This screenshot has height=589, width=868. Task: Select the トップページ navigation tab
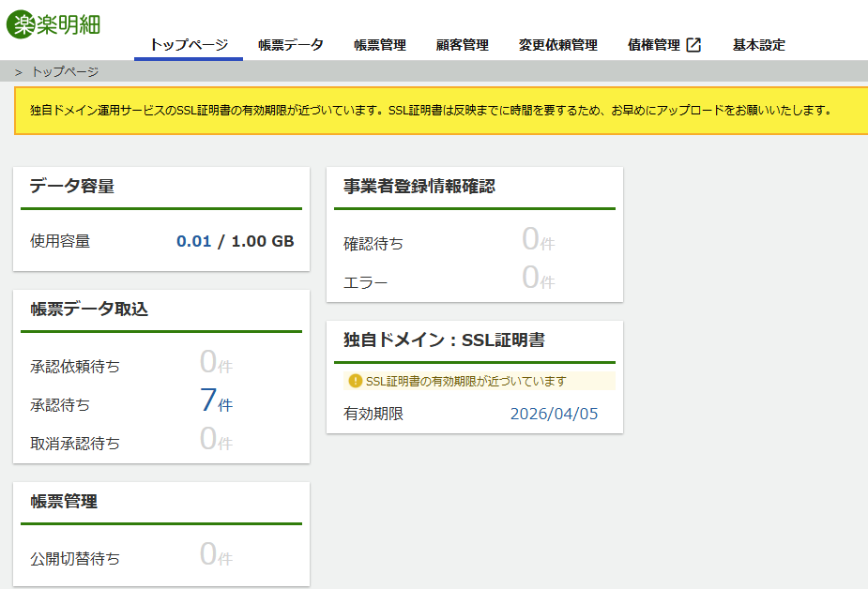(x=188, y=42)
